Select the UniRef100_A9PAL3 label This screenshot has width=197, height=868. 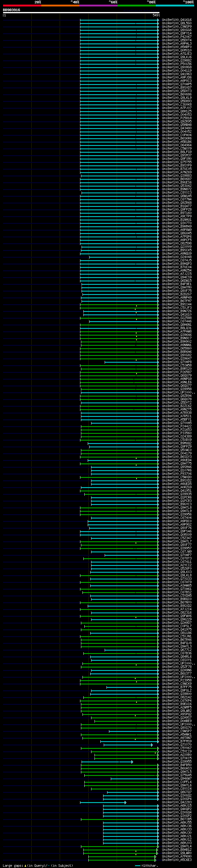176,43
